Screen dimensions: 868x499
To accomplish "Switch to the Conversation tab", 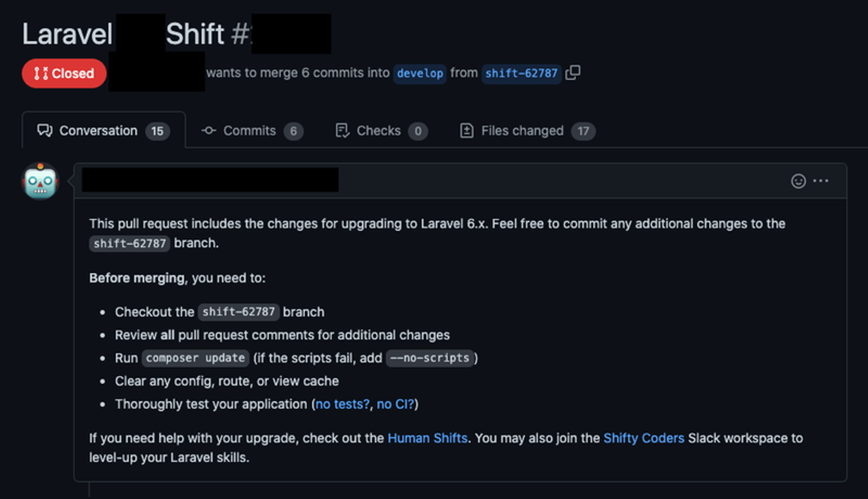I will pyautogui.click(x=98, y=131).
